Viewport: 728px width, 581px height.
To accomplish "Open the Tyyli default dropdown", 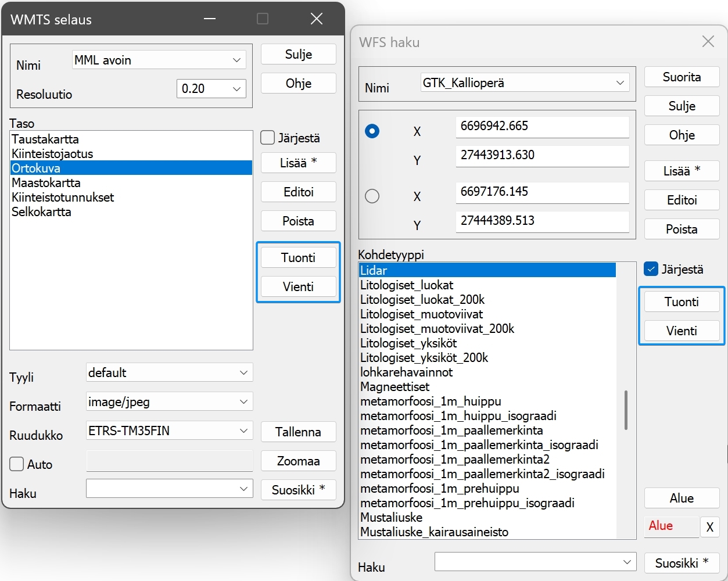I will [169, 372].
